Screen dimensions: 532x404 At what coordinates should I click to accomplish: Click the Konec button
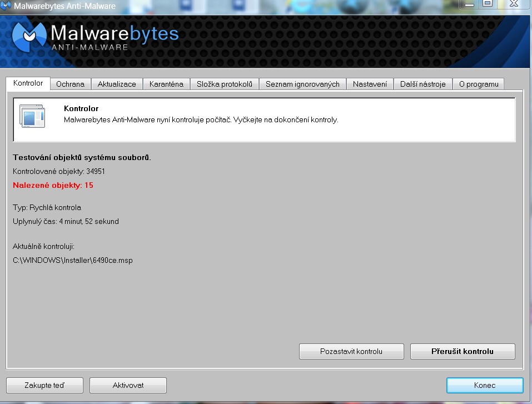tap(485, 385)
